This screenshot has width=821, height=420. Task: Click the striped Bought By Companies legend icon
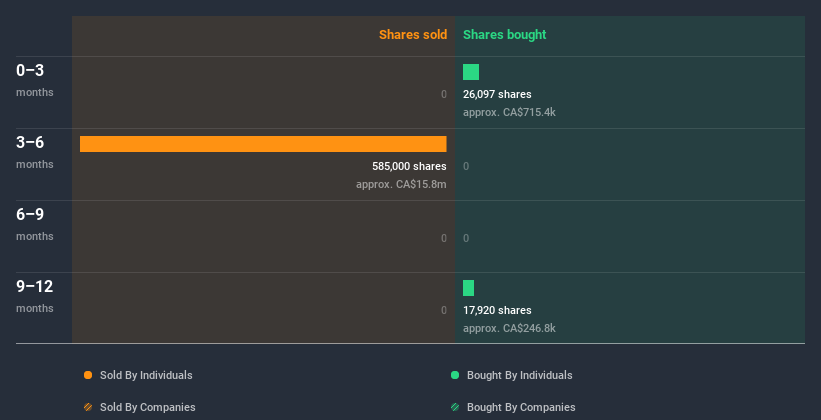pos(455,407)
